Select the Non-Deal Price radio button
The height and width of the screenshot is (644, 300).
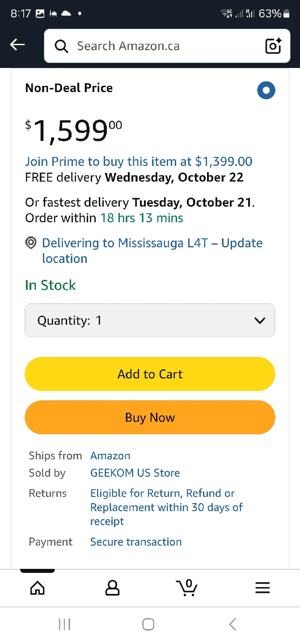266,90
